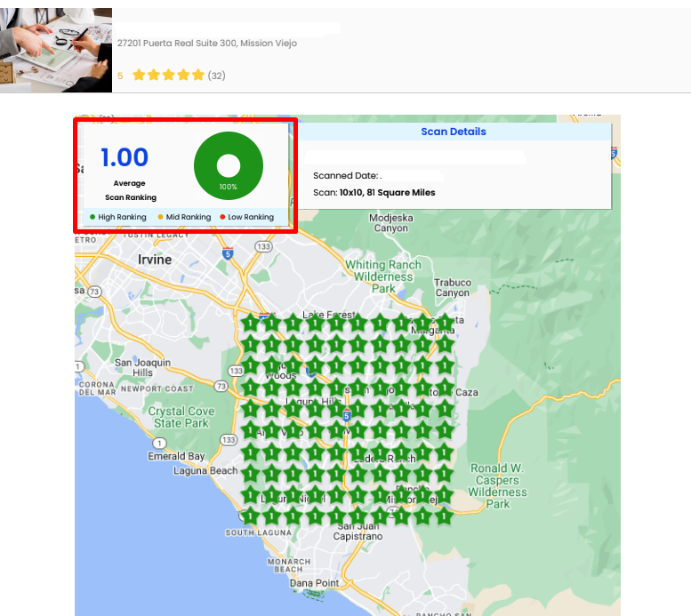Click Ronald W. Caspers Wilderness Park label
Screen dimensions: 691x616
(x=497, y=486)
